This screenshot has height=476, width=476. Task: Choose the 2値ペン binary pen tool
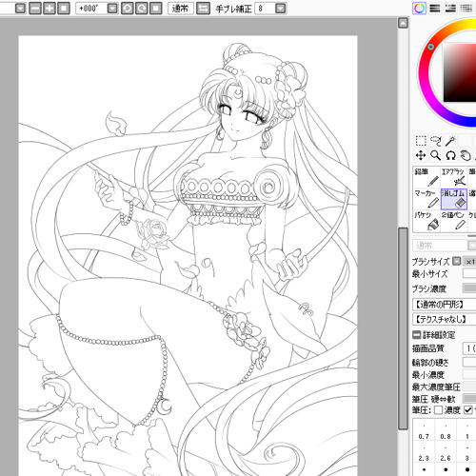tap(454, 221)
